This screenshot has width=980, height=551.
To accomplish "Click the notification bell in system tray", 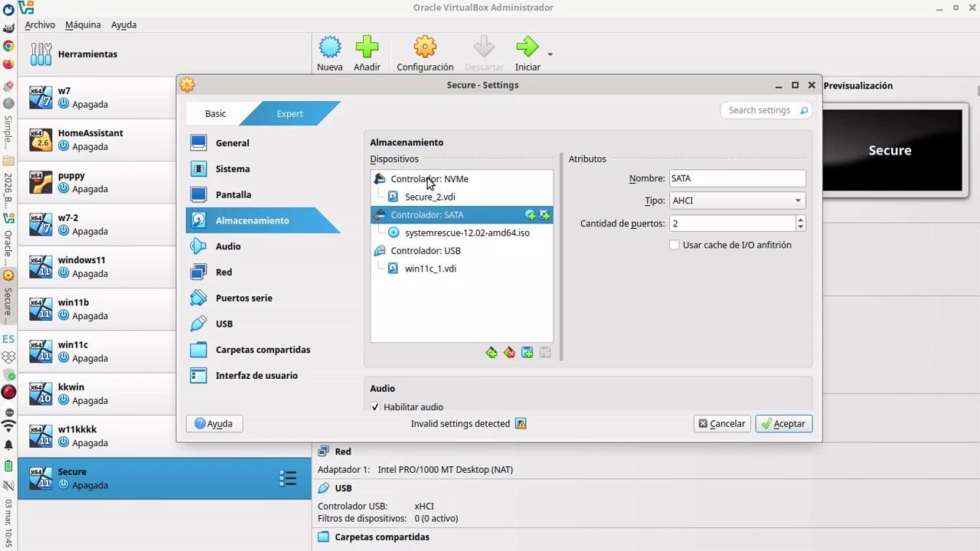I will (8, 445).
